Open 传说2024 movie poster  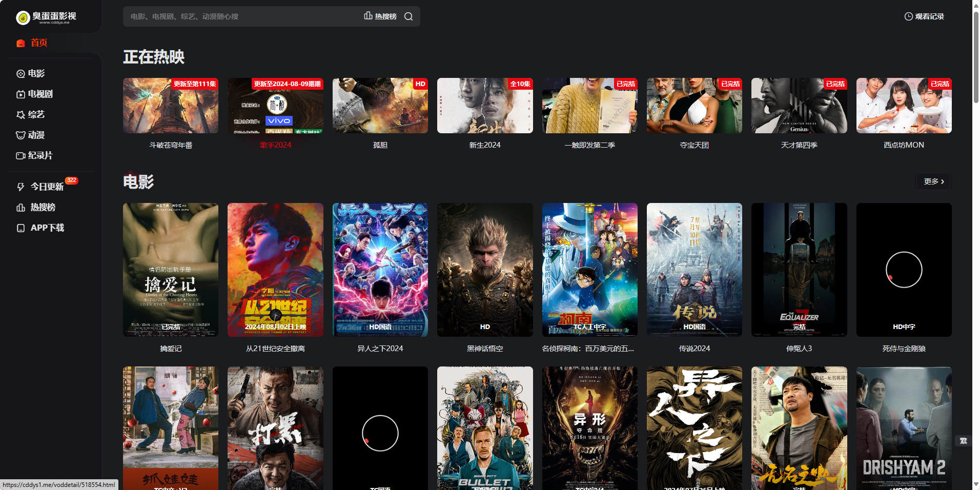(x=695, y=270)
